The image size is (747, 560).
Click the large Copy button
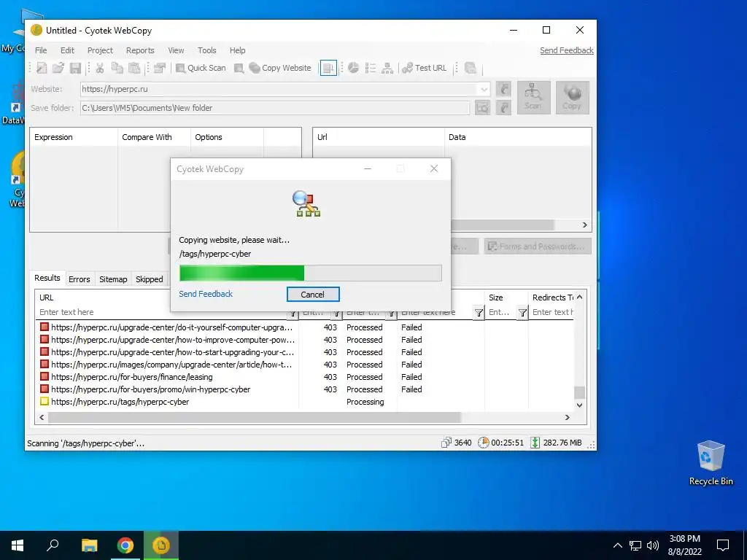coord(572,98)
